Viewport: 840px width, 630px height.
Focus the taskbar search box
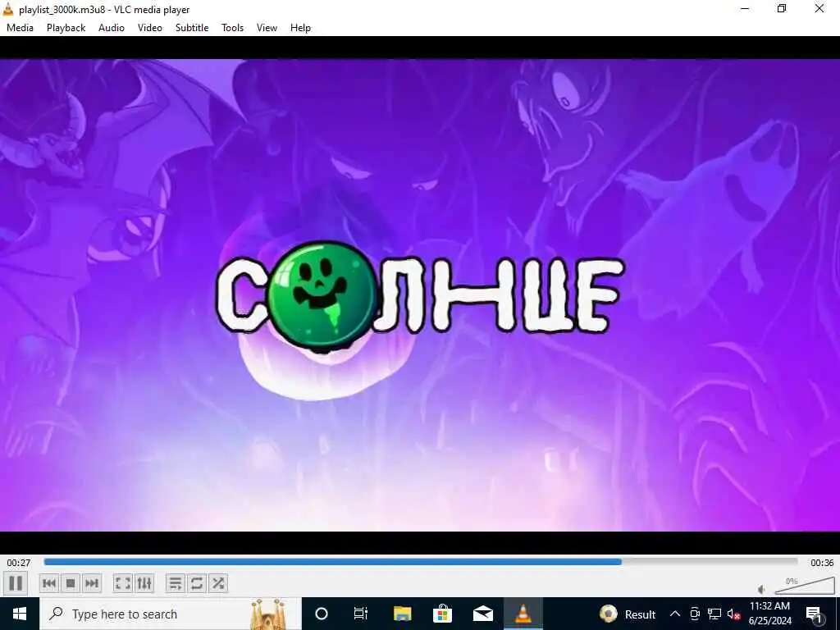tap(171, 614)
